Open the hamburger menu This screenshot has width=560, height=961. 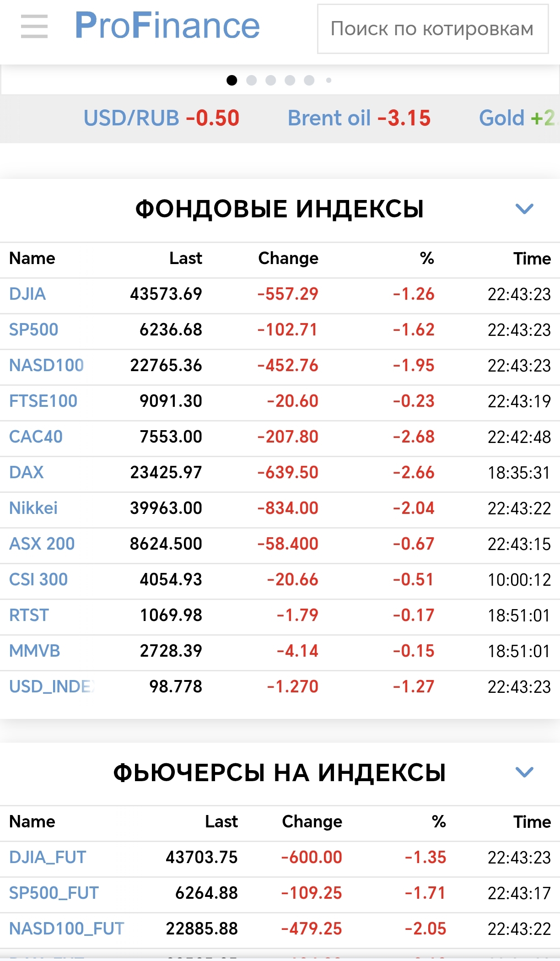34,26
